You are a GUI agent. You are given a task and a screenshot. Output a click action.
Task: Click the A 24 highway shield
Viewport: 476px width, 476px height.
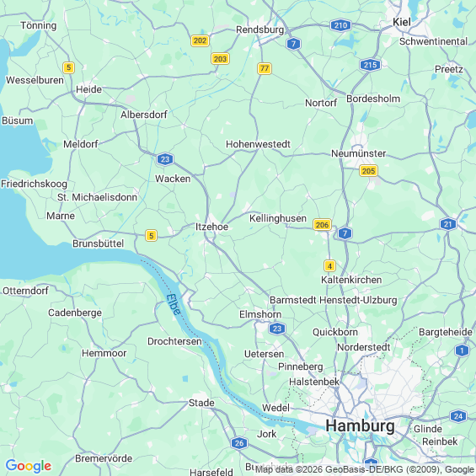coord(458,416)
